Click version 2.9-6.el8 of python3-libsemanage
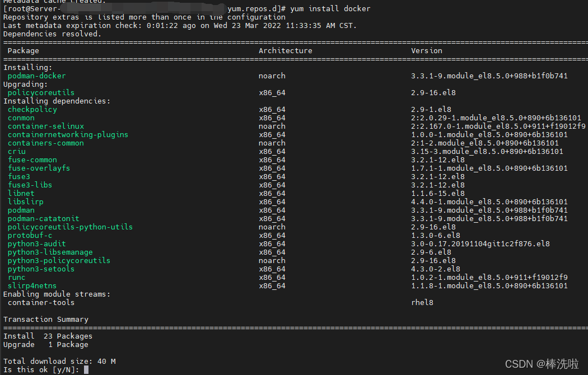 point(431,252)
